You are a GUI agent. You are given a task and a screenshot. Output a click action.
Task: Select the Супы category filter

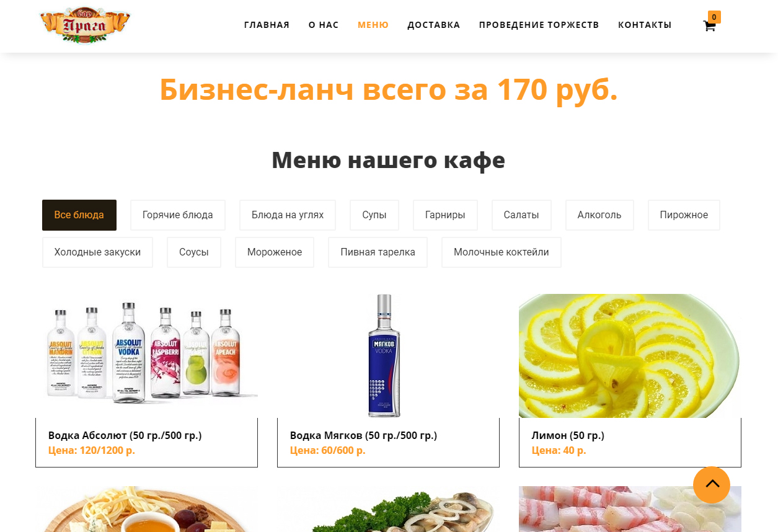[x=374, y=215]
